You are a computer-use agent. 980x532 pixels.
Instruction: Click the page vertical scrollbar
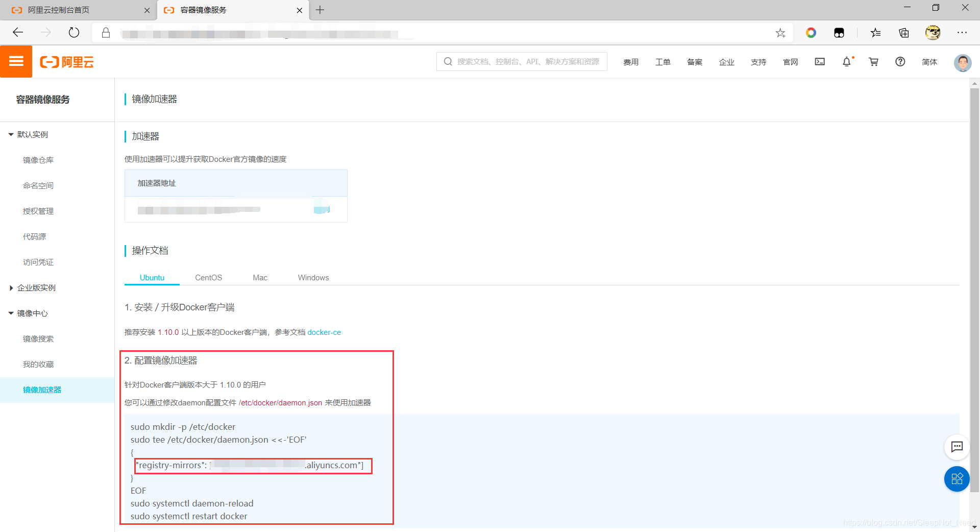click(974, 290)
